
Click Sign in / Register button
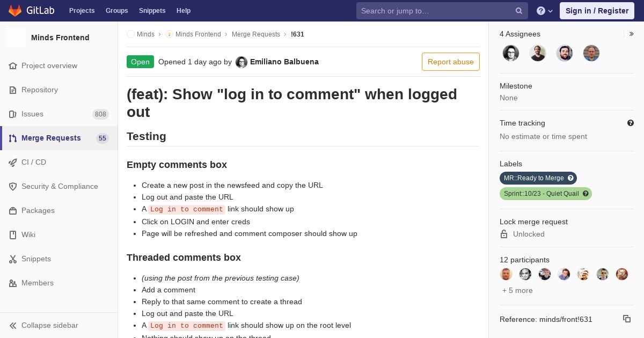(597, 11)
